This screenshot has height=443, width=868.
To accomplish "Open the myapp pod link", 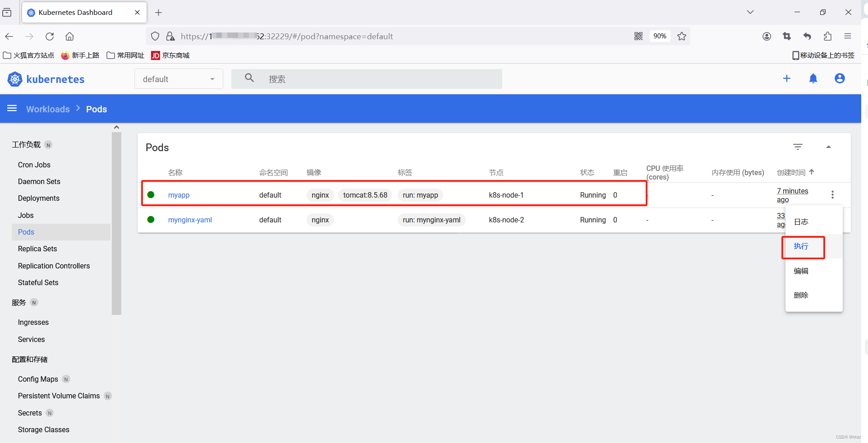I will 179,195.
